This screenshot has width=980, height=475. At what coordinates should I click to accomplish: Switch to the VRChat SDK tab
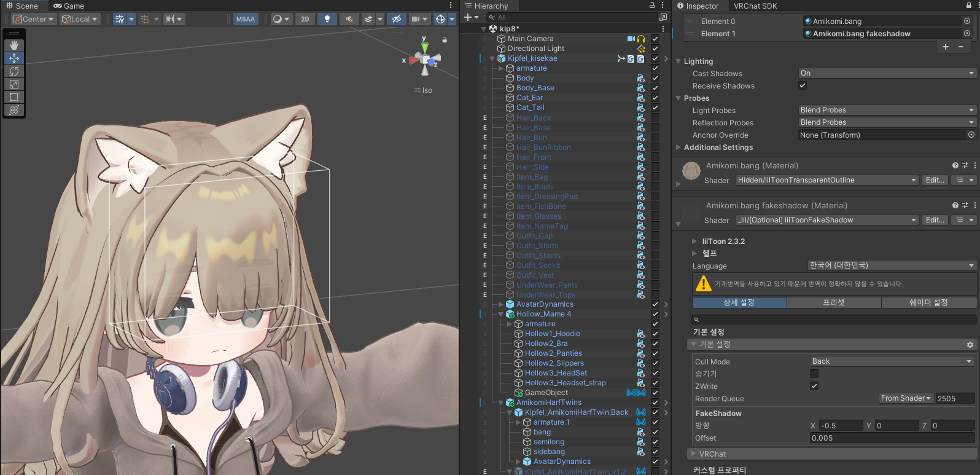pos(755,6)
